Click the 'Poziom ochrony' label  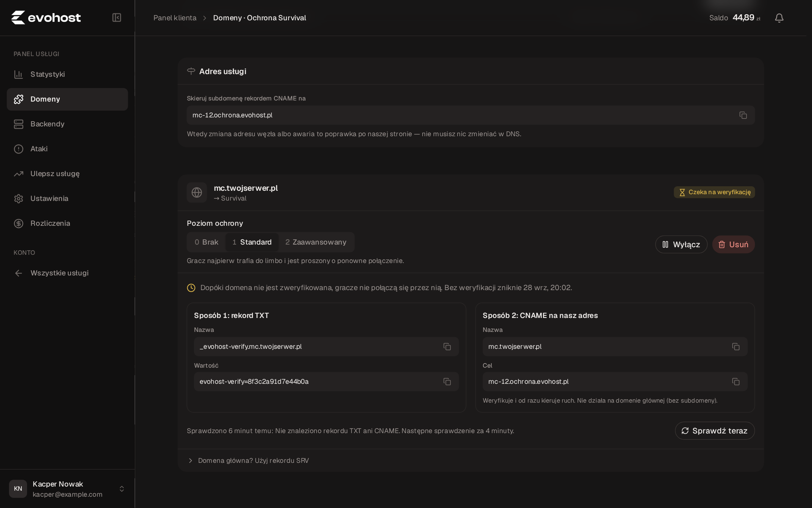215,223
